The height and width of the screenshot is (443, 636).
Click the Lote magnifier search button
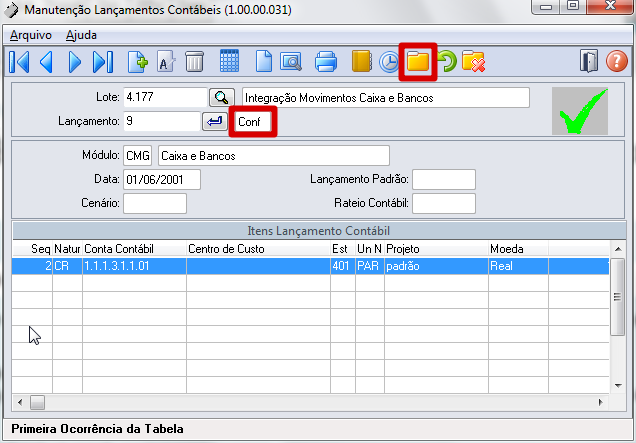pos(221,97)
